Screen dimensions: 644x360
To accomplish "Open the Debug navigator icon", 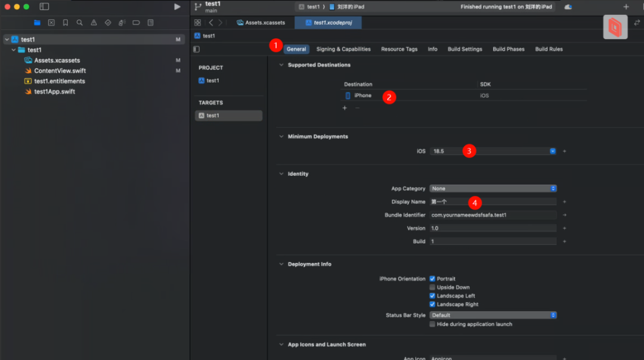I will tap(122, 23).
